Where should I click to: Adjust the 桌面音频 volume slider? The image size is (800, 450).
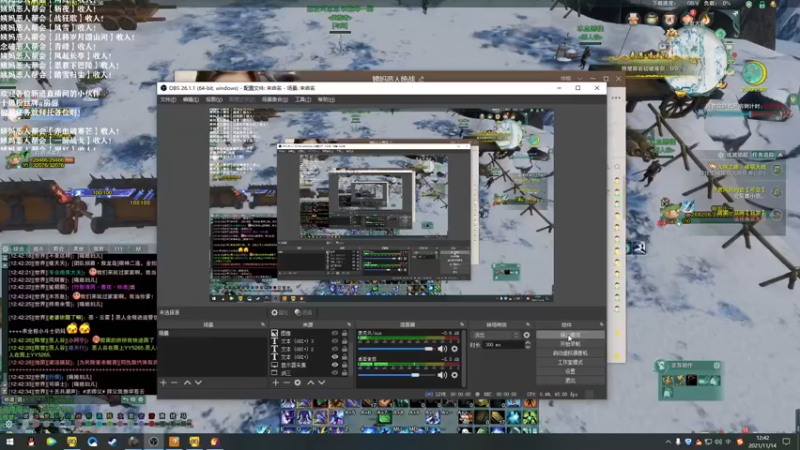[396, 375]
